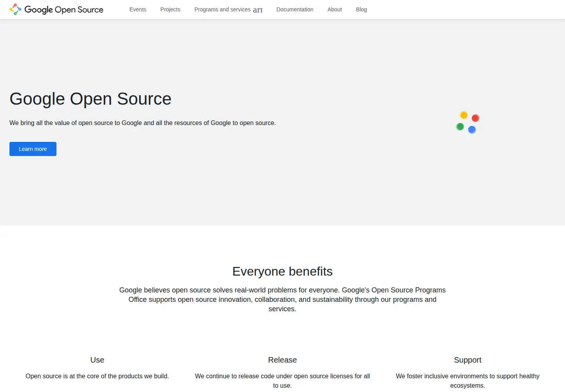Go to the About page
Viewport: 565px width, 392px height.
tap(335, 9)
